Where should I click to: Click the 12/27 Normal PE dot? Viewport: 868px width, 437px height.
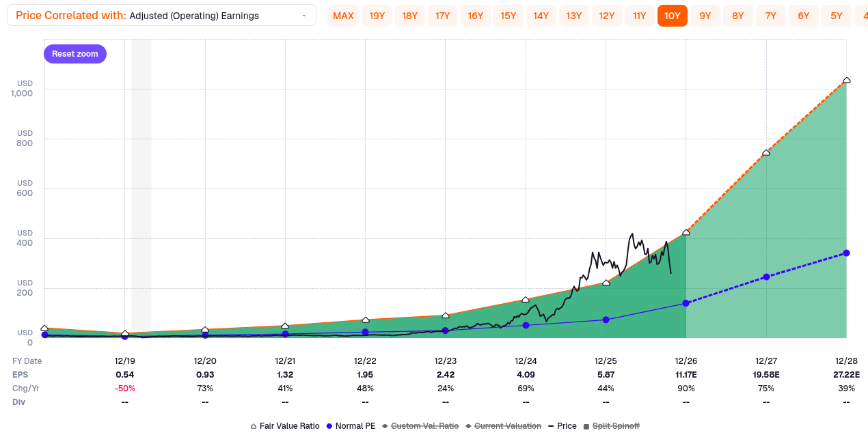coord(766,277)
